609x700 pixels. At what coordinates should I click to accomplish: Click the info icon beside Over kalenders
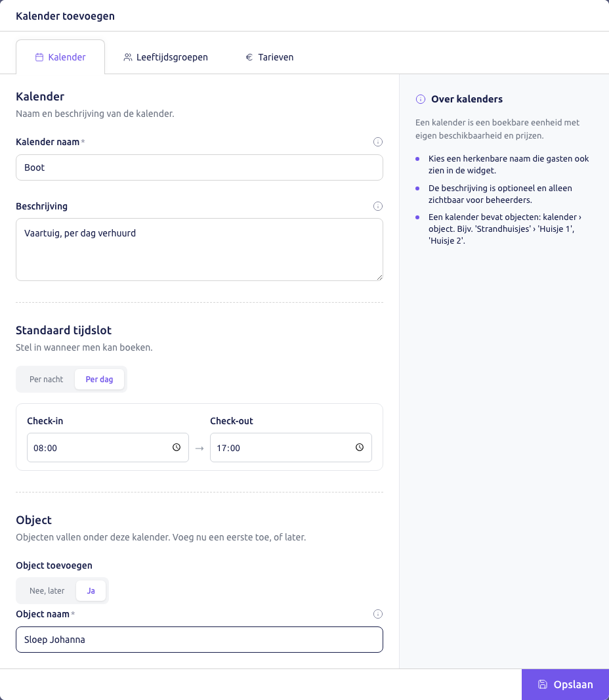(420, 99)
